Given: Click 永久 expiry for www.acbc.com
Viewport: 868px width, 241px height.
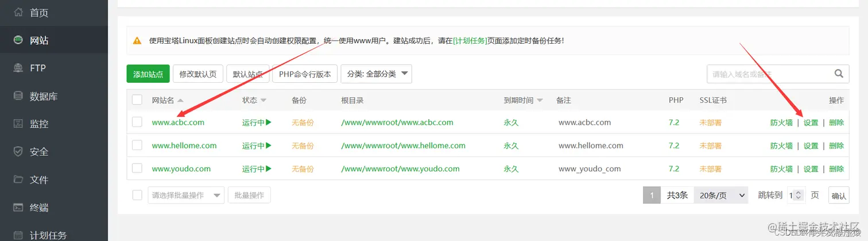Looking at the screenshot, I should [x=511, y=122].
